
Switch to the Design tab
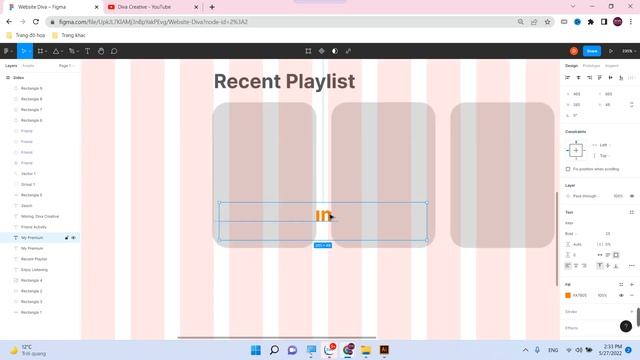tap(571, 66)
